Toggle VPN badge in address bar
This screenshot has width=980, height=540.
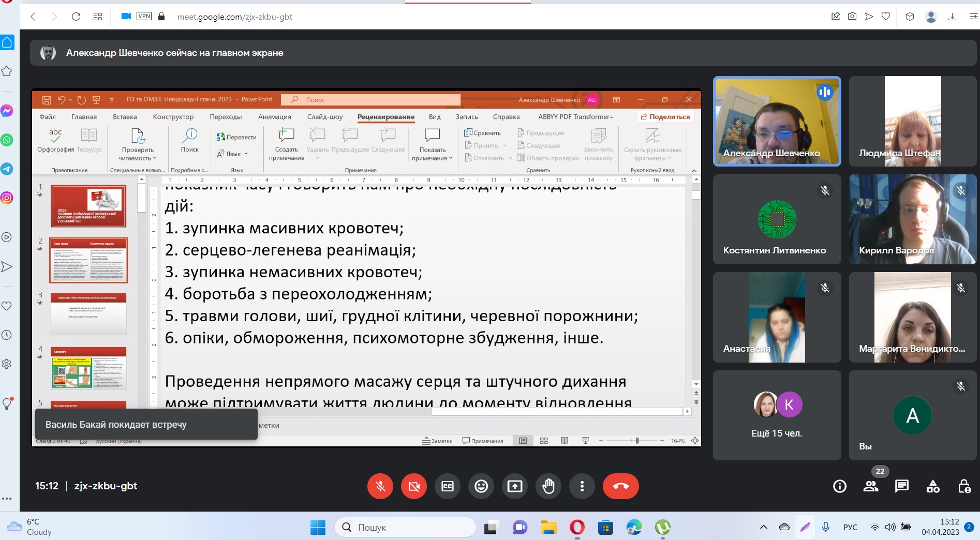click(x=144, y=16)
